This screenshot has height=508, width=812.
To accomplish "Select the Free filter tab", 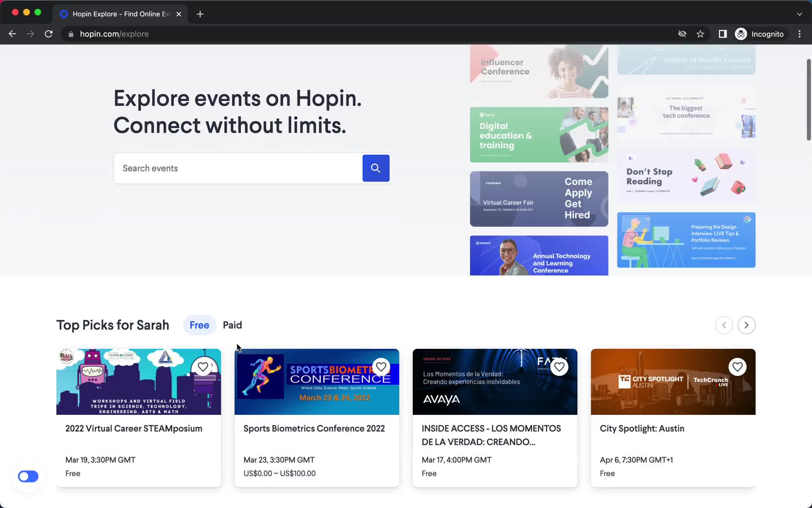I will click(199, 325).
